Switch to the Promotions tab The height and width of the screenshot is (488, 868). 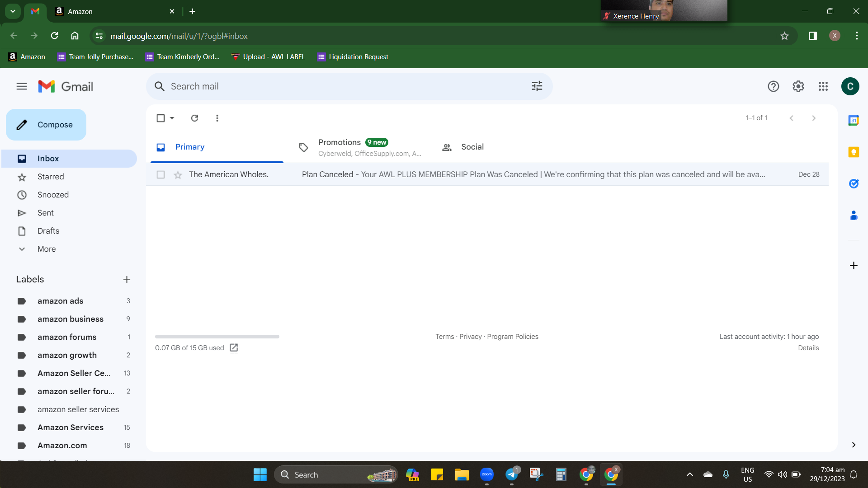(360, 147)
